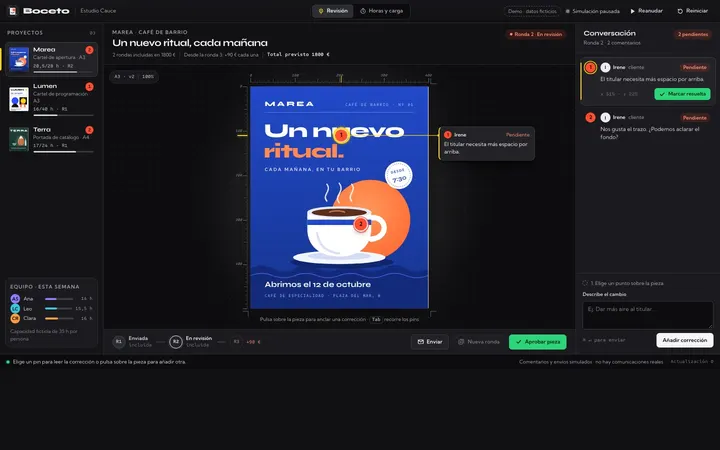Click pin number 1 in the Conversación panel

click(x=591, y=68)
